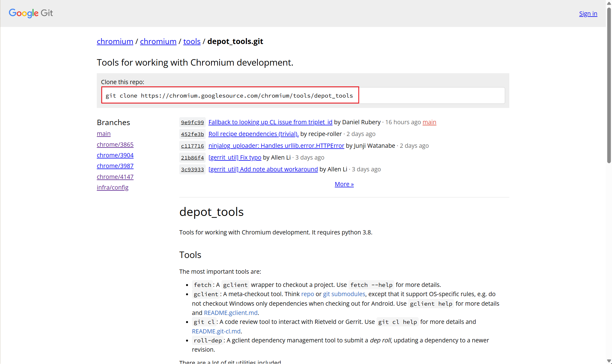Open commit hash c117716

click(x=192, y=146)
